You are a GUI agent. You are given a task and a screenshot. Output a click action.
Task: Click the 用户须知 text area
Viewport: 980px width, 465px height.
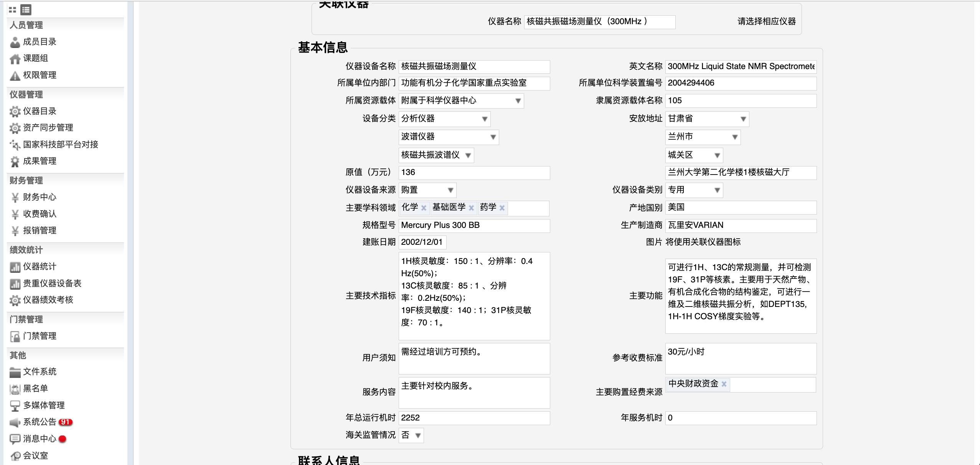coord(474,359)
